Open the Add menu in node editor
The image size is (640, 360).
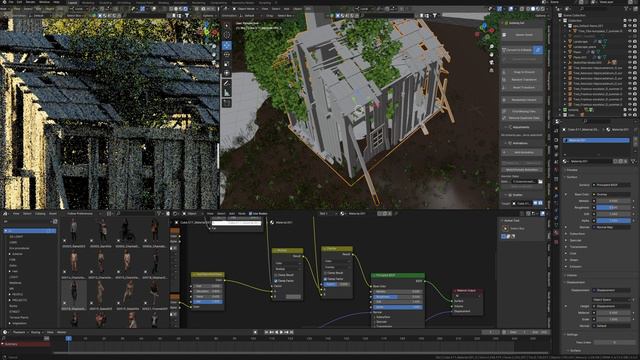232,213
